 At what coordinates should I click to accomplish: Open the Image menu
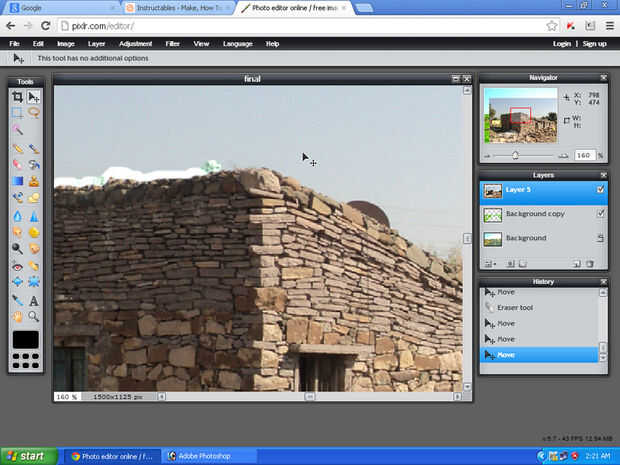click(x=66, y=43)
